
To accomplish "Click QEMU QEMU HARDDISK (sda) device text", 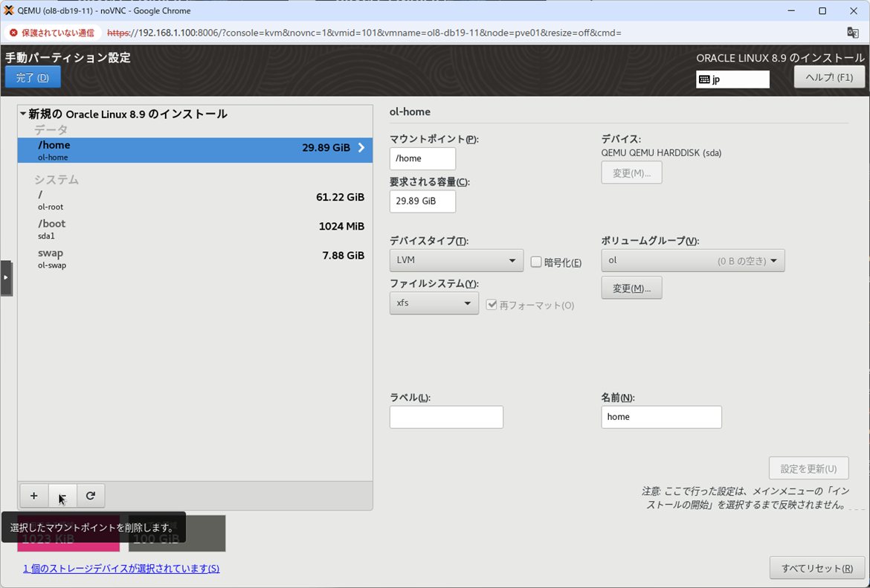I will pos(661,152).
